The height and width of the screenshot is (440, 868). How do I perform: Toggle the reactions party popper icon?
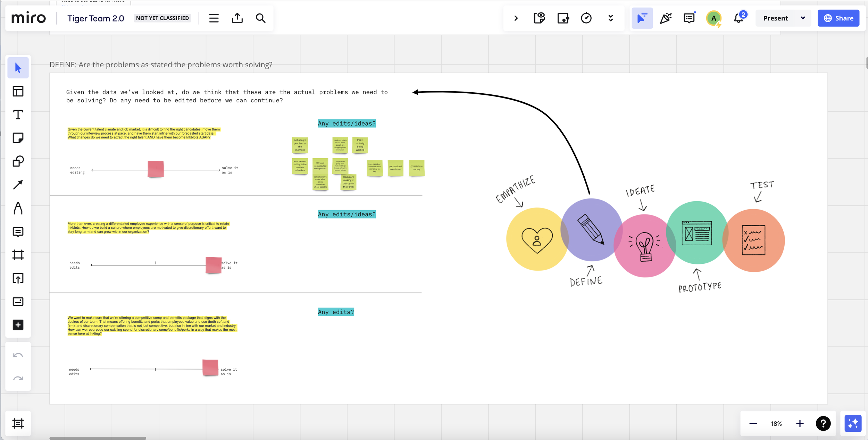[666, 18]
